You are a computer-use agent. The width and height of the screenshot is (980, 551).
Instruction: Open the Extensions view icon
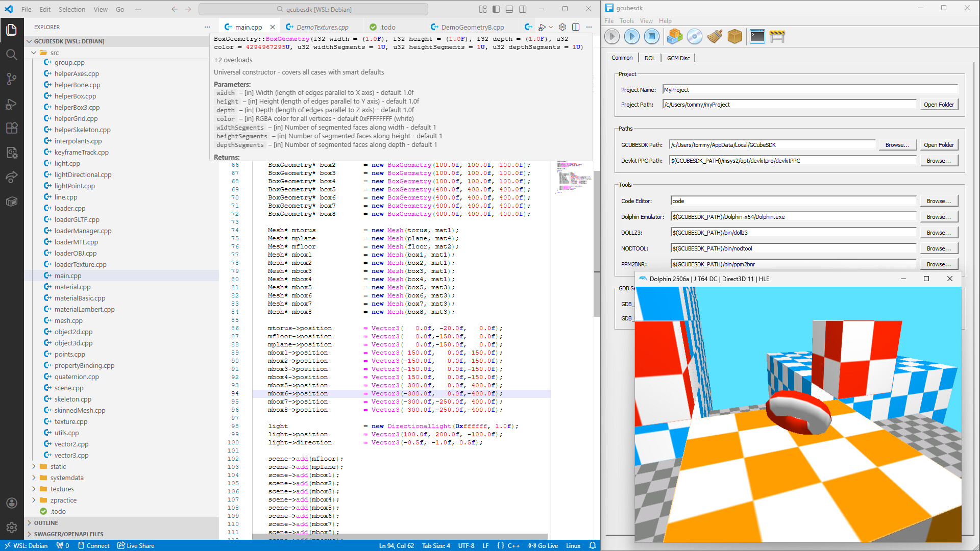tap(12, 128)
